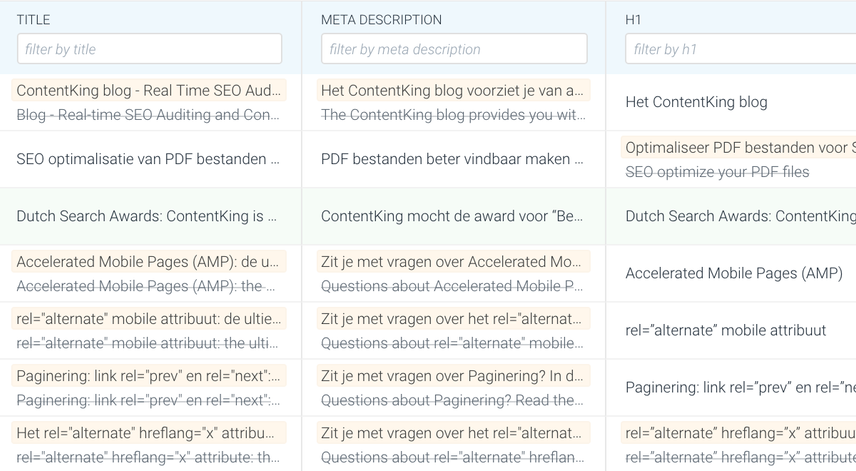
Task: Select the highlighted title "ContentKing blog - Real Time SEO"
Action: tap(149, 90)
